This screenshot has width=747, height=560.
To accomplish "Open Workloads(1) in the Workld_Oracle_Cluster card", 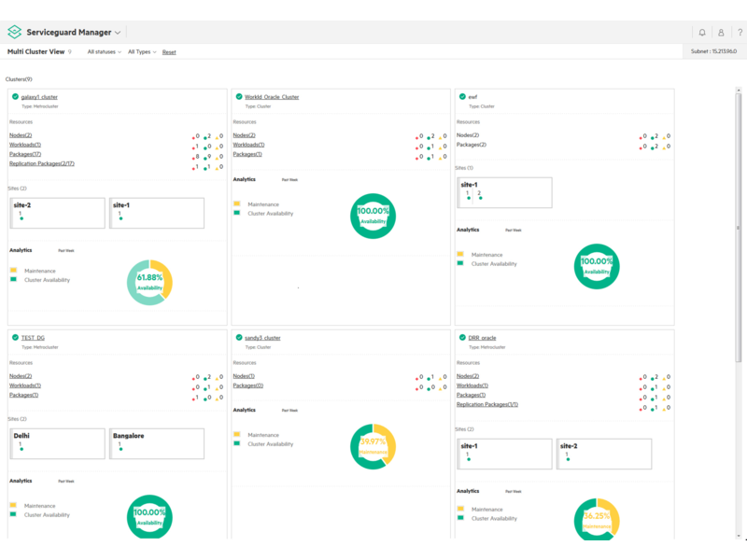I will 248,145.
